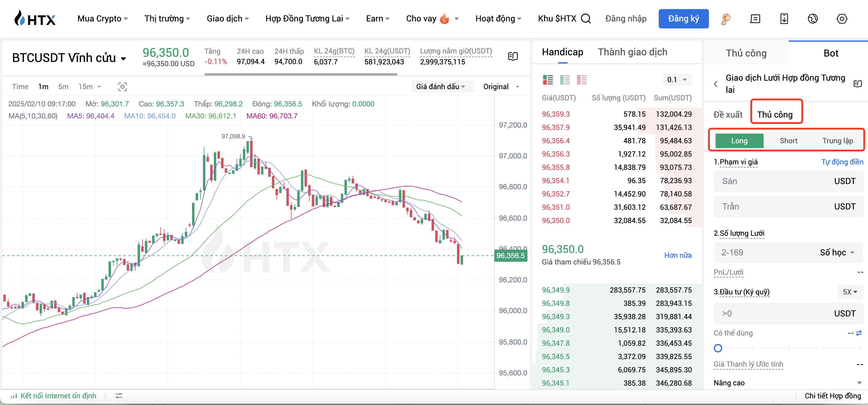This screenshot has width=868, height=405.
Task: Click the chart screenshot capture icon
Action: pos(122,86)
